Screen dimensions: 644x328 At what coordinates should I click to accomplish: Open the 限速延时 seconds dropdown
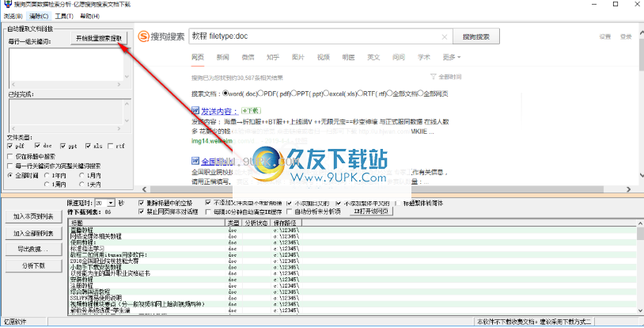(x=111, y=204)
